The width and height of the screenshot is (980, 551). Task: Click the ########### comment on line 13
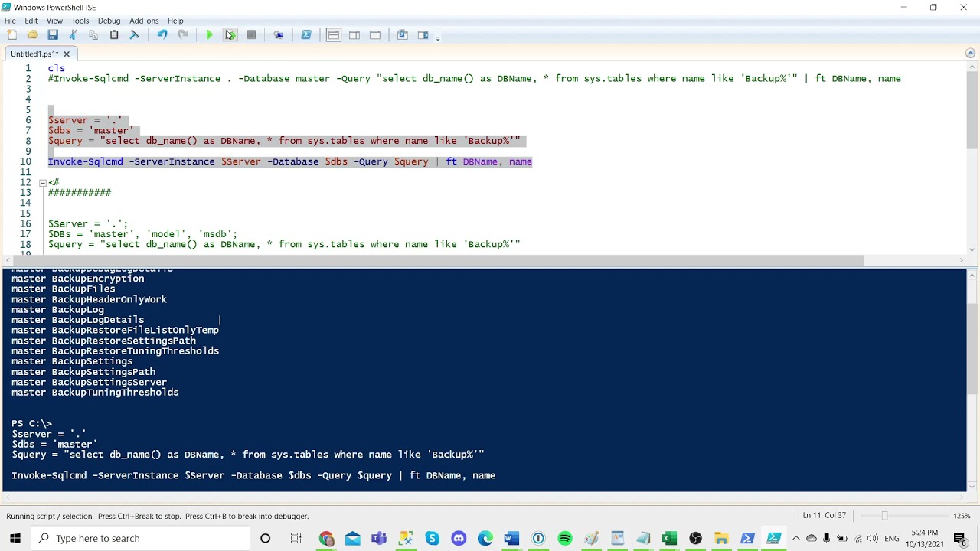[x=80, y=193]
